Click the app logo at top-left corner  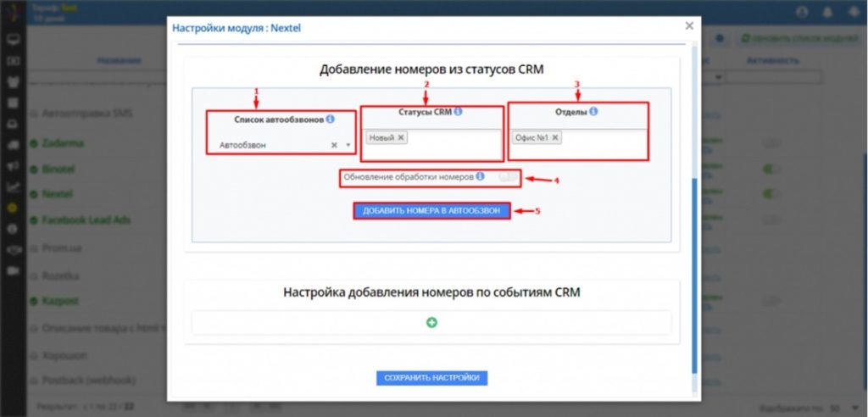tap(12, 12)
